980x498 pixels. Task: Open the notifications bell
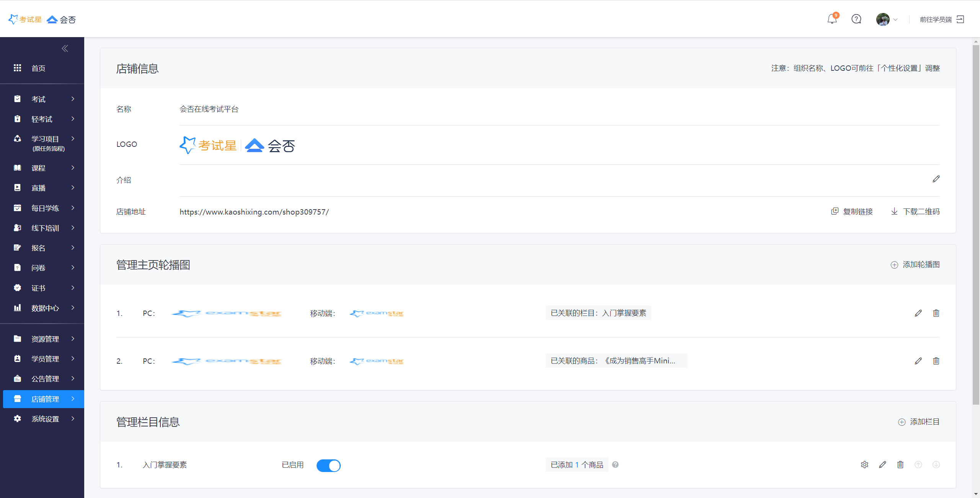(x=832, y=19)
